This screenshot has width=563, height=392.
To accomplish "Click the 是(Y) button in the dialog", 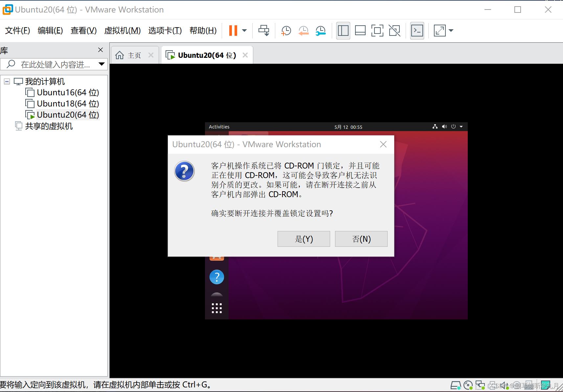I will (x=304, y=239).
